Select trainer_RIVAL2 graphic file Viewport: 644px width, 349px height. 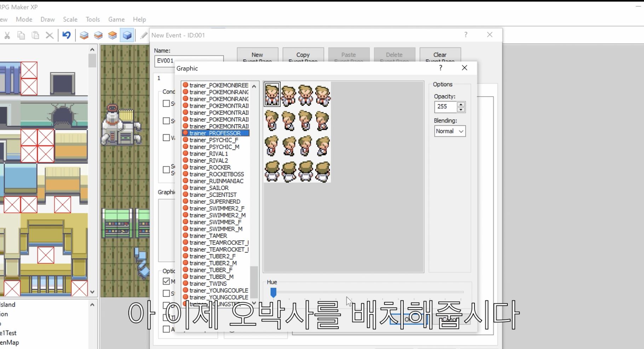(x=209, y=160)
